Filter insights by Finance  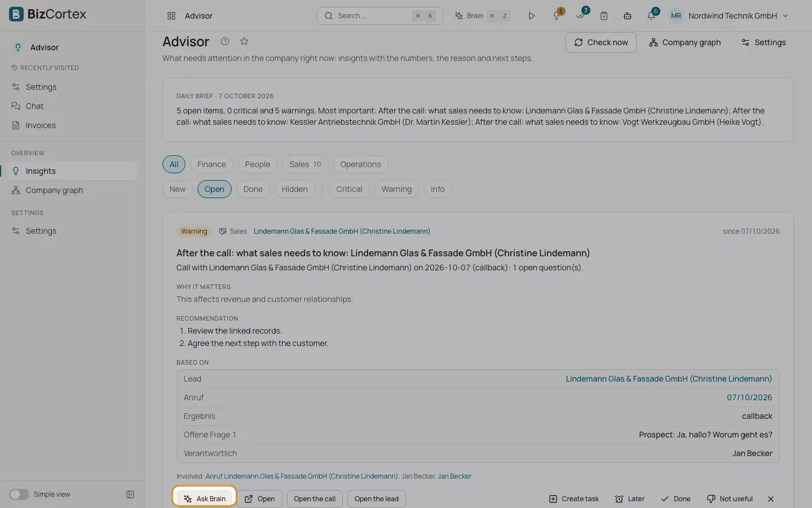click(x=211, y=164)
